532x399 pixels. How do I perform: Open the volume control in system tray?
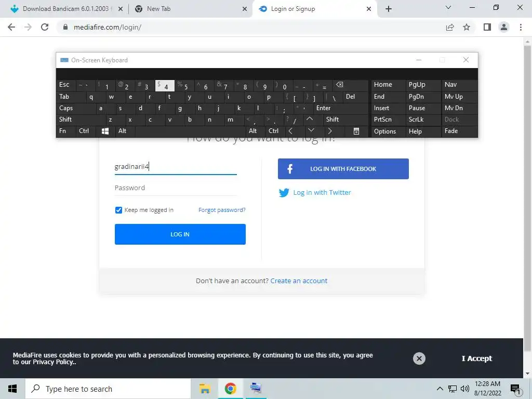click(465, 389)
